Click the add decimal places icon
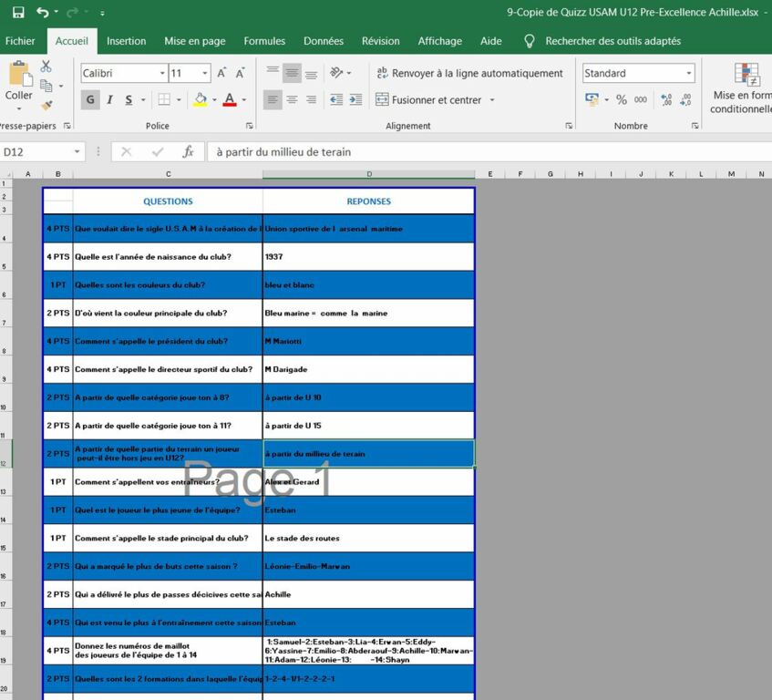The width and height of the screenshot is (772, 700). [666, 100]
